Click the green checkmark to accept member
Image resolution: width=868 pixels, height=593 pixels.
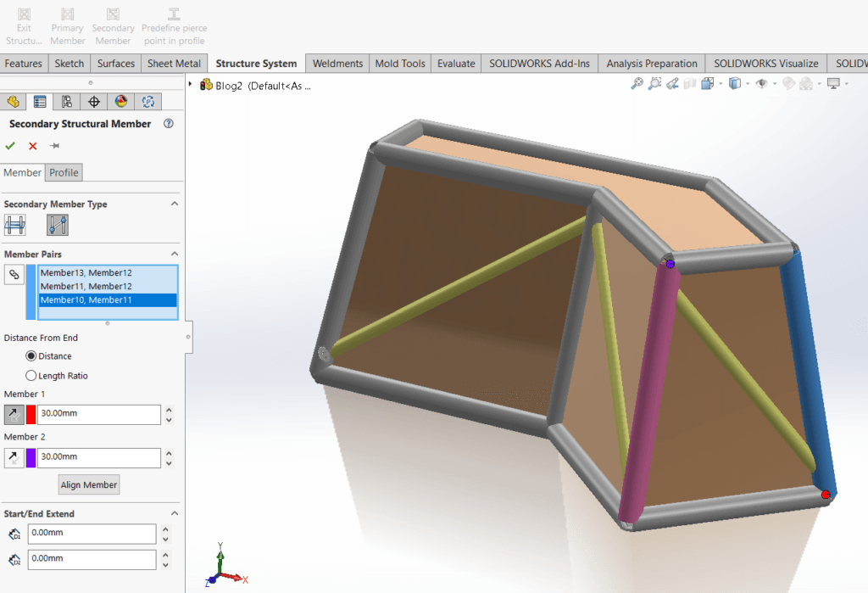pyautogui.click(x=10, y=146)
